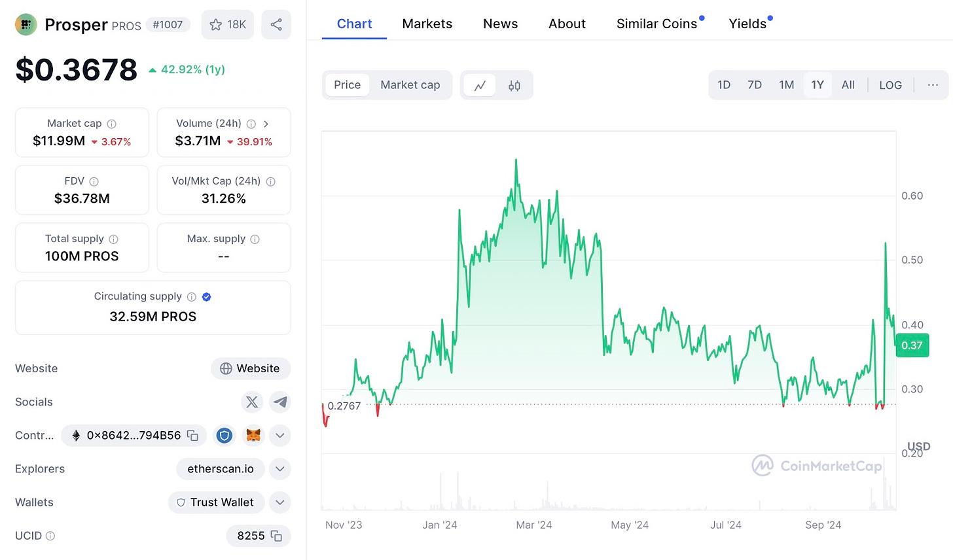Add Prosper to watchlist with star button
Image resolution: width=953 pixels, height=560 pixels.
coord(227,25)
